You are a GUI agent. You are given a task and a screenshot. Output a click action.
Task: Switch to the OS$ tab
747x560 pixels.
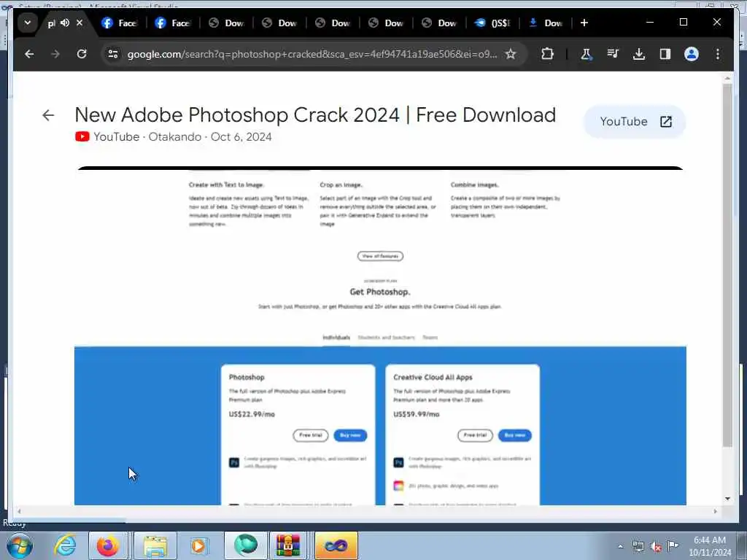[492, 23]
